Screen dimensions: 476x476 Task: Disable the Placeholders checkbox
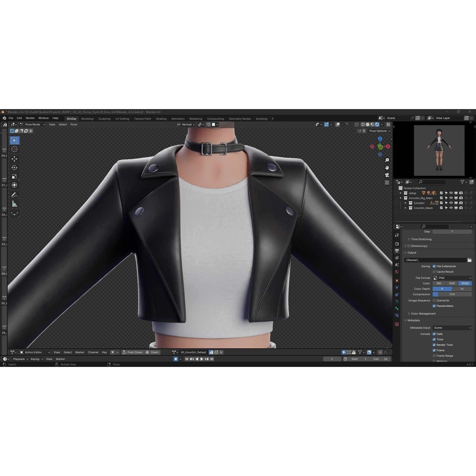pyautogui.click(x=434, y=306)
